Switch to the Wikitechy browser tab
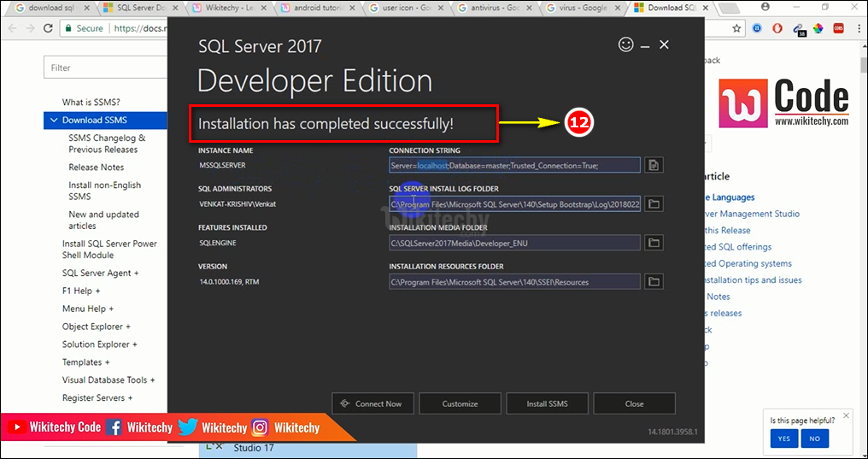 [x=228, y=8]
